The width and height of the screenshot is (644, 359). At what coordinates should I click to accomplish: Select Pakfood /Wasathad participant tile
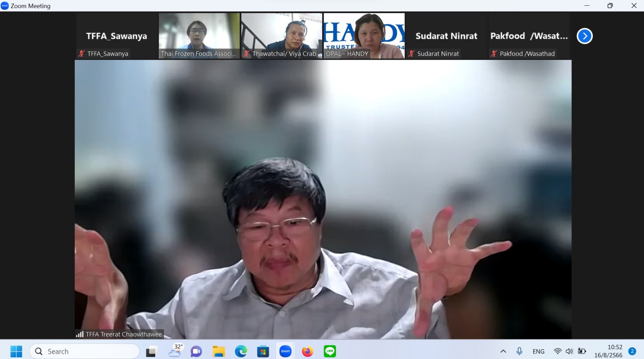(529, 36)
